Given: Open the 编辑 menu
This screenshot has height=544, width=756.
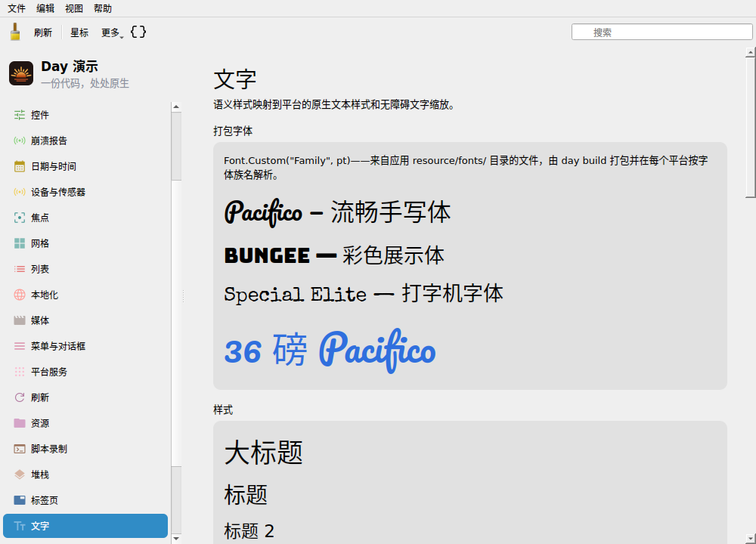Looking at the screenshot, I should (45, 8).
